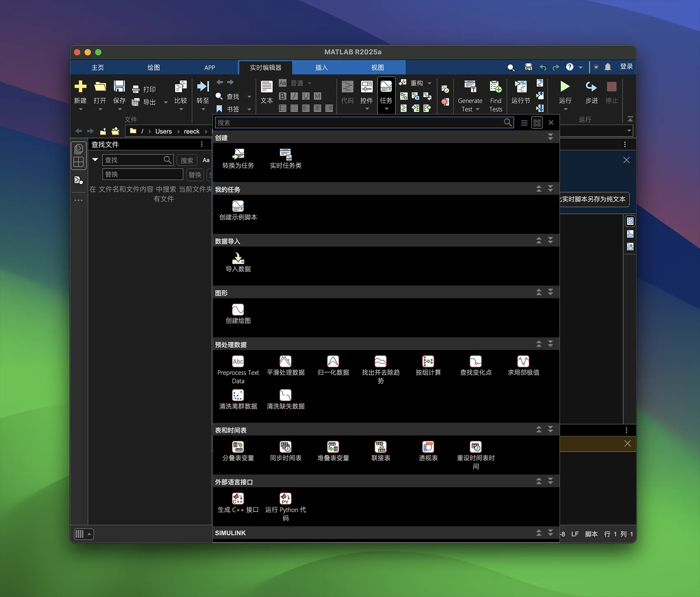Toggle italic text formatting
This screenshot has width=700, height=597.
(x=294, y=96)
